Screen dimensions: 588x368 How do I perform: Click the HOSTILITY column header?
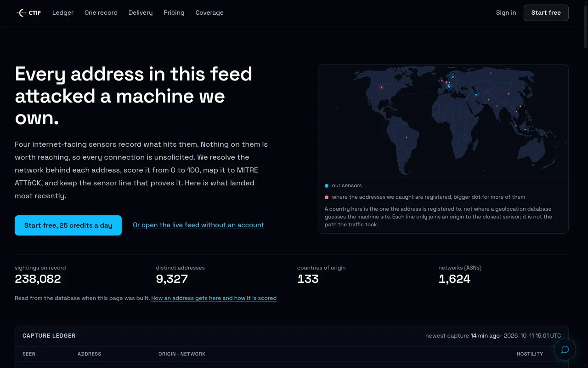point(530,354)
